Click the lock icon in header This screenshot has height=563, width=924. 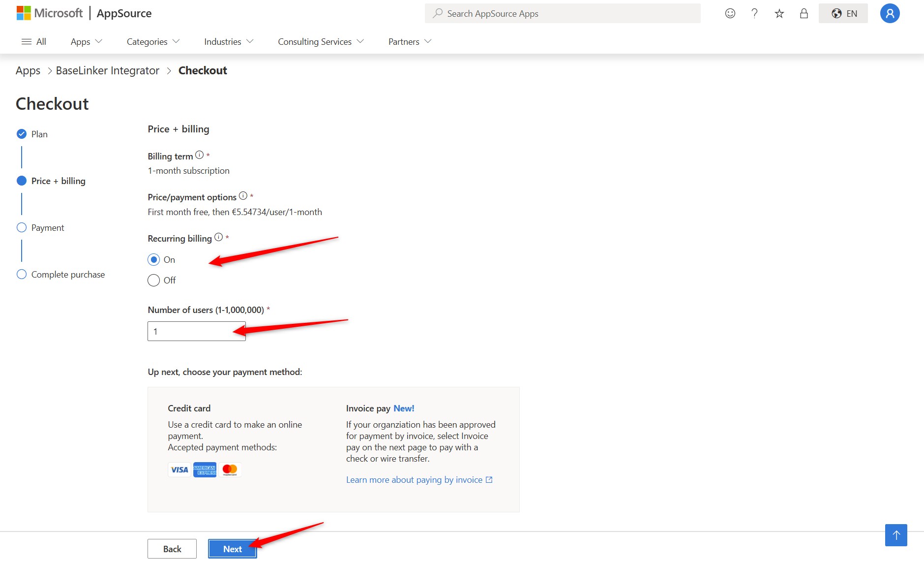tap(804, 13)
